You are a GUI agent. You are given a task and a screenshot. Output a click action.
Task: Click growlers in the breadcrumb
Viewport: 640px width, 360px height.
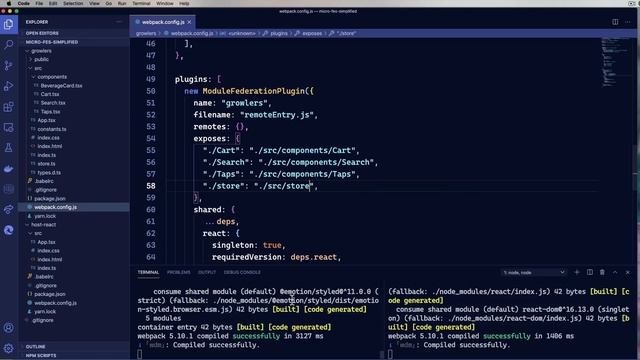[x=146, y=33]
